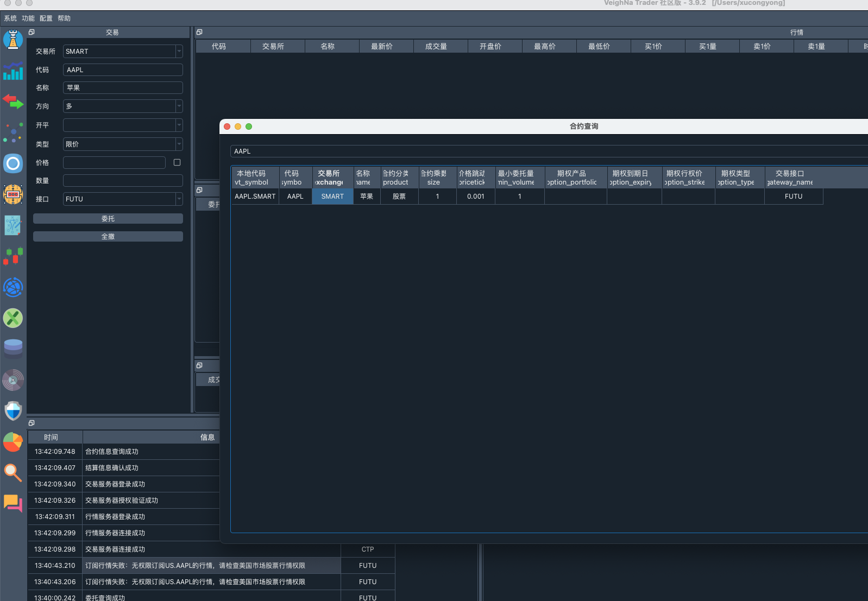The height and width of the screenshot is (601, 868).
Task: Float the 委托 panel via its dock icon
Action: pos(199,190)
